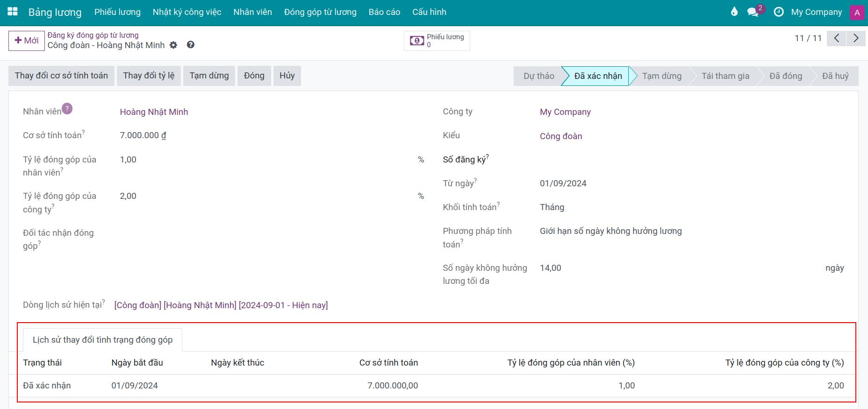Open the gear actions menu beside record title
The width and height of the screenshot is (868, 409).
pos(173,45)
